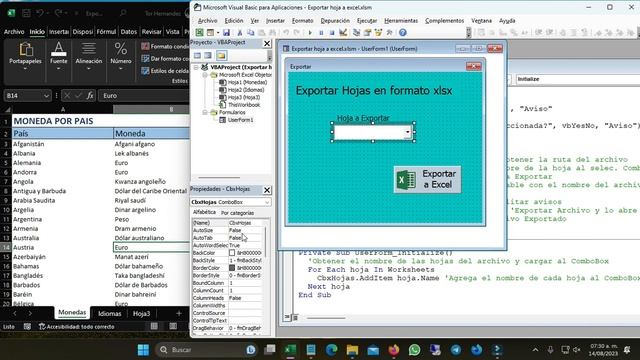Expand the Fuente group in Excel ribbon
640x360 pixels.
click(59, 69)
